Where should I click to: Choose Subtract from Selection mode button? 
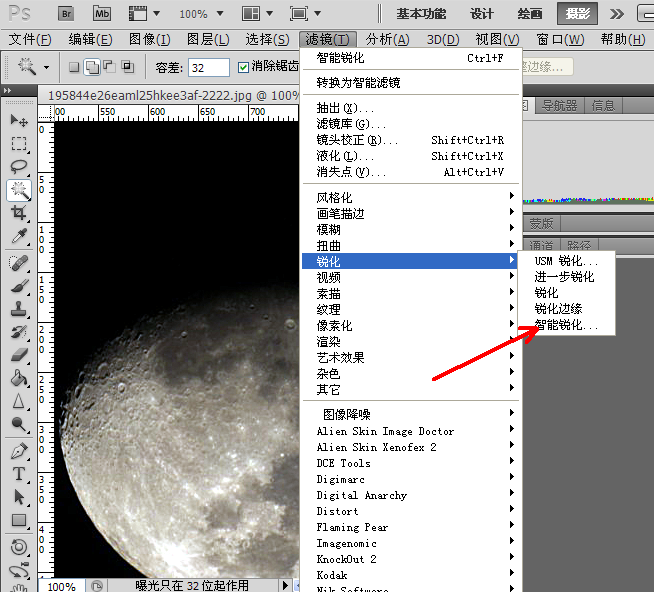click(x=110, y=67)
